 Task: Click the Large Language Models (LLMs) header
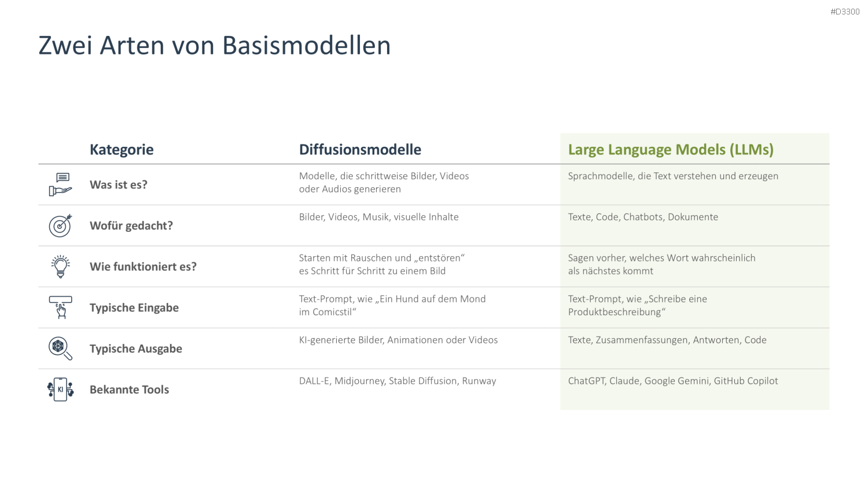point(671,150)
